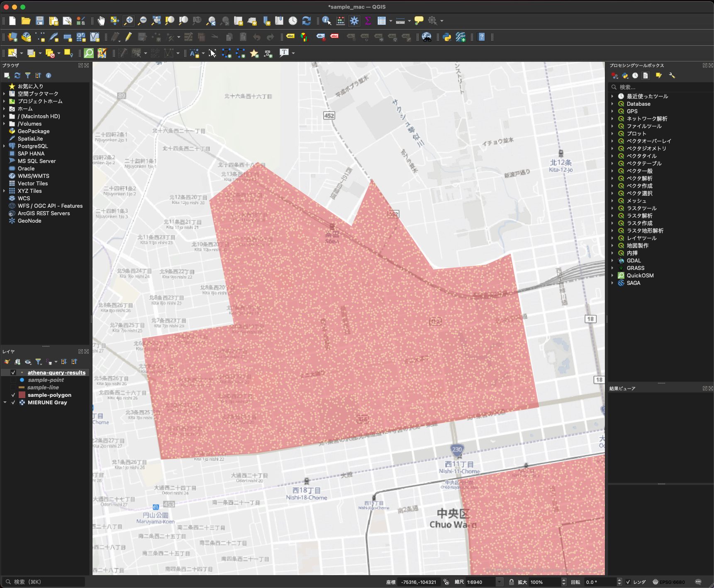Image resolution: width=714 pixels, height=588 pixels.
Task: Uncheck the sample-polygon layer visibility
Action: click(13, 395)
